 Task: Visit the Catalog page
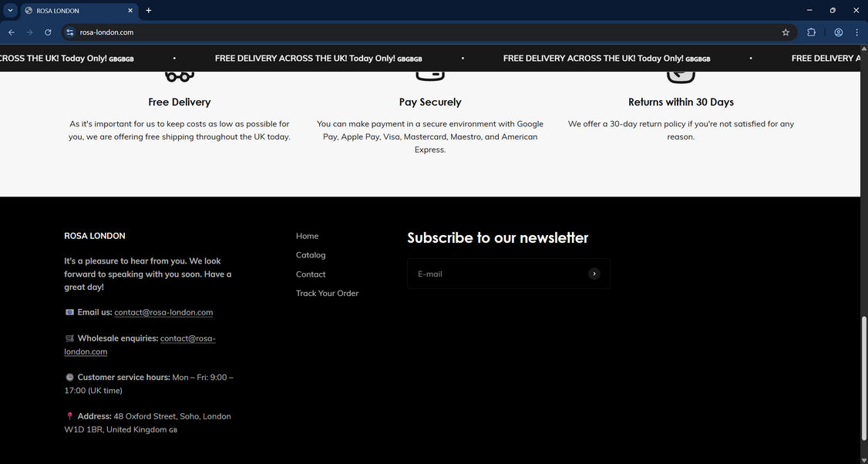click(x=311, y=254)
